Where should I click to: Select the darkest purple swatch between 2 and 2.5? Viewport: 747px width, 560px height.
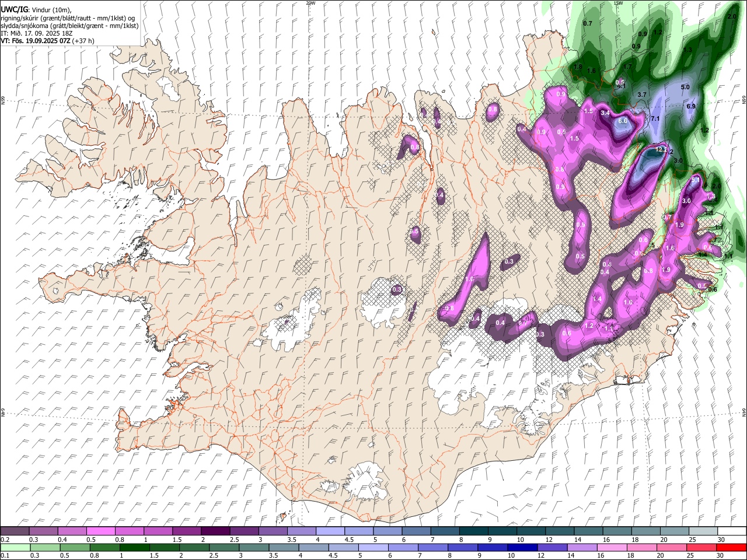point(215,531)
